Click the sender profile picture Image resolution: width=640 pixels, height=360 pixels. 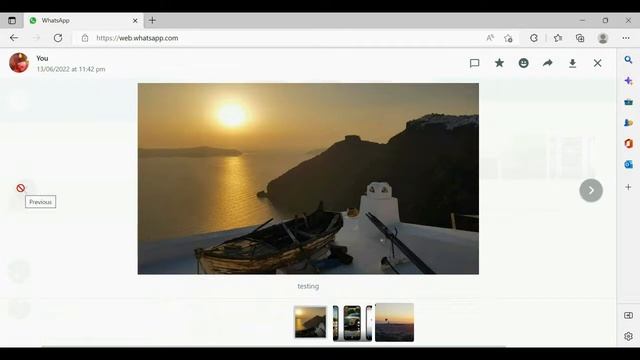(x=19, y=63)
